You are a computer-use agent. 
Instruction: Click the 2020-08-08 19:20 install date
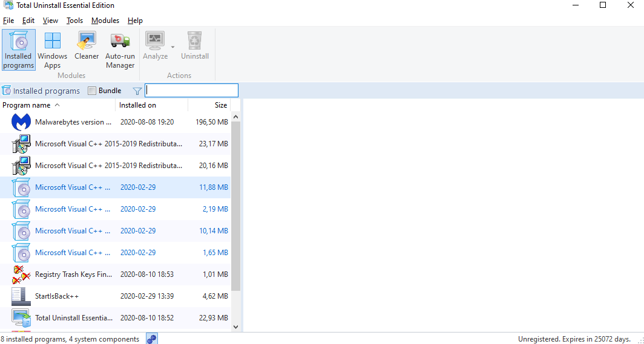point(147,122)
